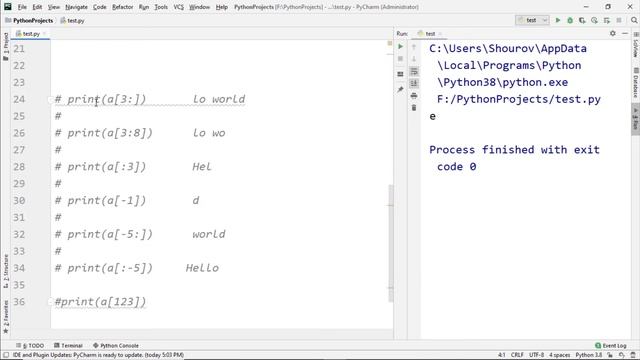Hide the Run tool window
Screen dimensions: 640x360
[x=625, y=33]
